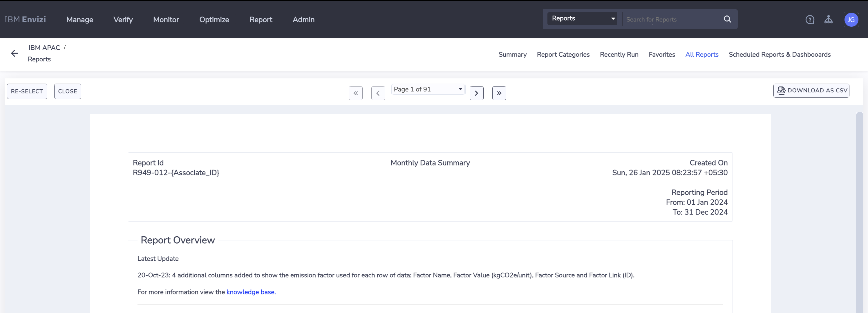Open the JG user profile avatar
868x313 pixels.
pyautogui.click(x=851, y=20)
